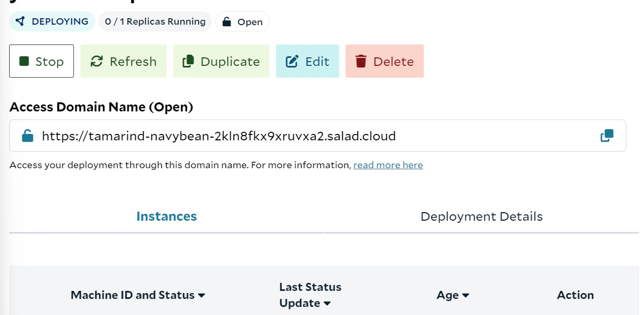Screen dimensions: 644x315
Task: Click the Delete trash can icon
Action: 361,61
